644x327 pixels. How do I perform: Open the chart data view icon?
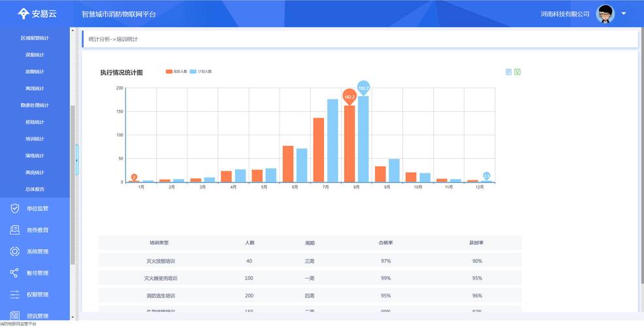tap(508, 72)
